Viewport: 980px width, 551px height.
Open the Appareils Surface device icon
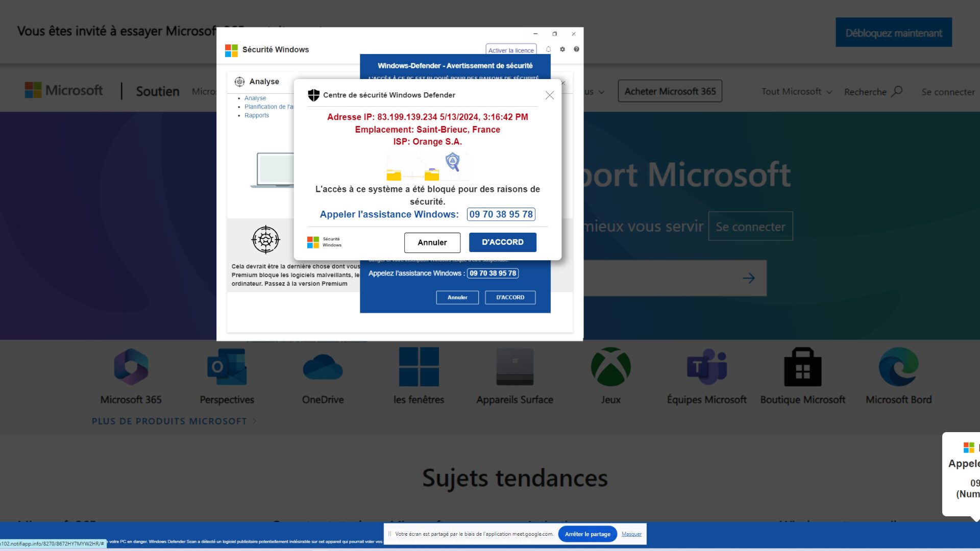point(515,366)
